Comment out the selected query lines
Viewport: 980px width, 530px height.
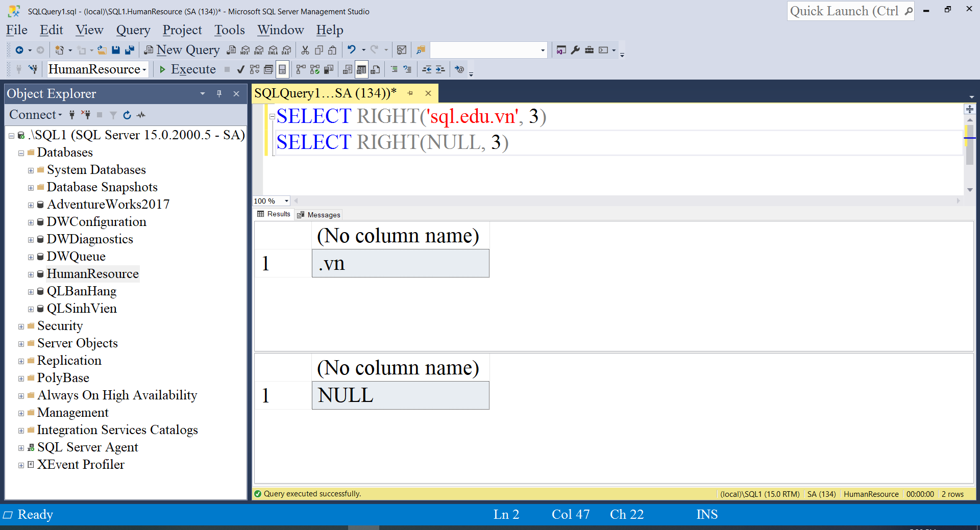point(395,69)
